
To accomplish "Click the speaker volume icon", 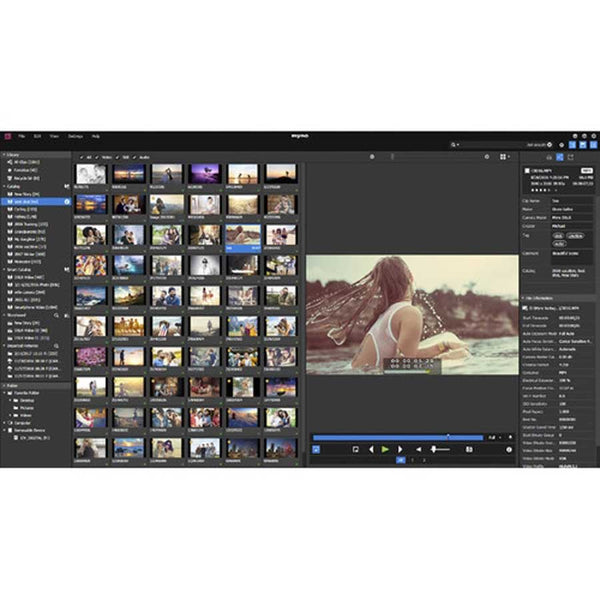I will (x=420, y=450).
